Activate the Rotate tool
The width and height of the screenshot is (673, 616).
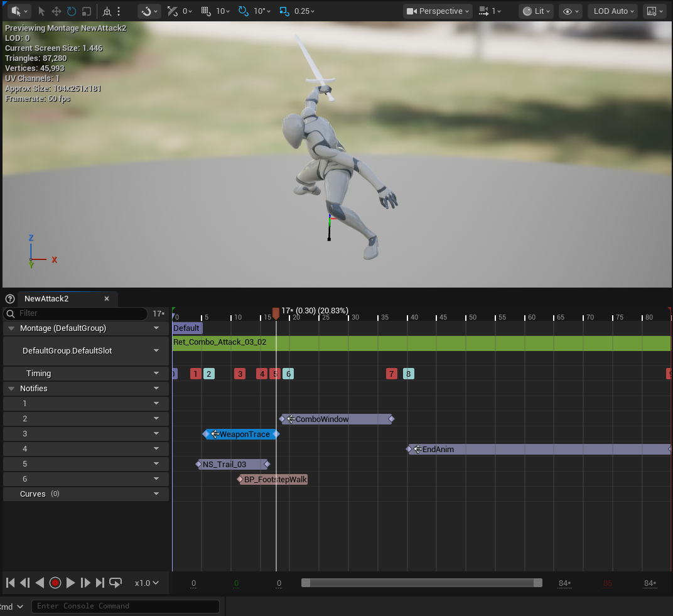[x=71, y=11]
